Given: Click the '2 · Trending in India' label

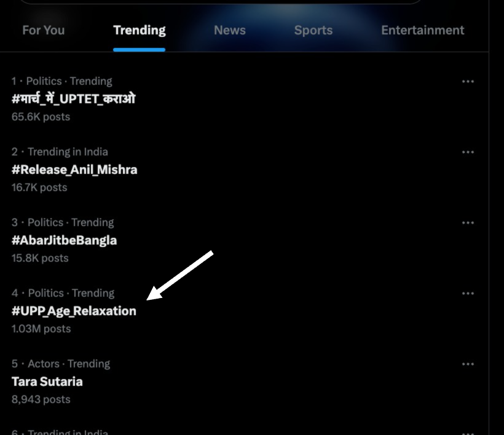Looking at the screenshot, I should click(60, 152).
